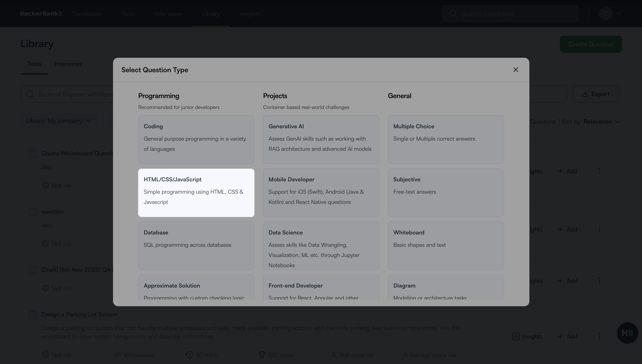Click the search magnifier icon in header
642x364 pixels.
[453, 14]
